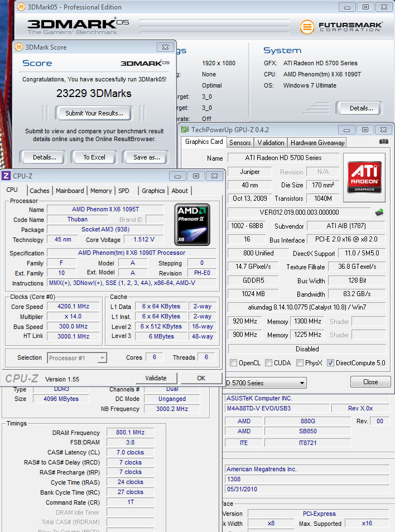Click the CPU-Z Specification field
This screenshot has height=532, width=395.
(132, 253)
